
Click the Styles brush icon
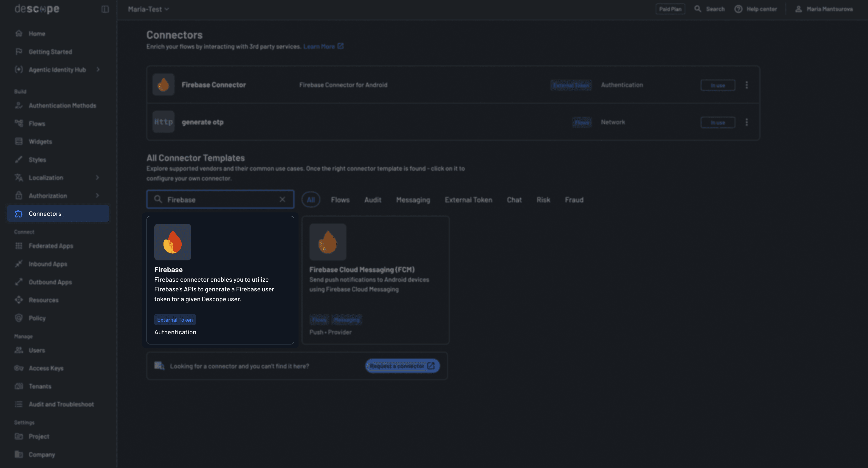pos(19,159)
